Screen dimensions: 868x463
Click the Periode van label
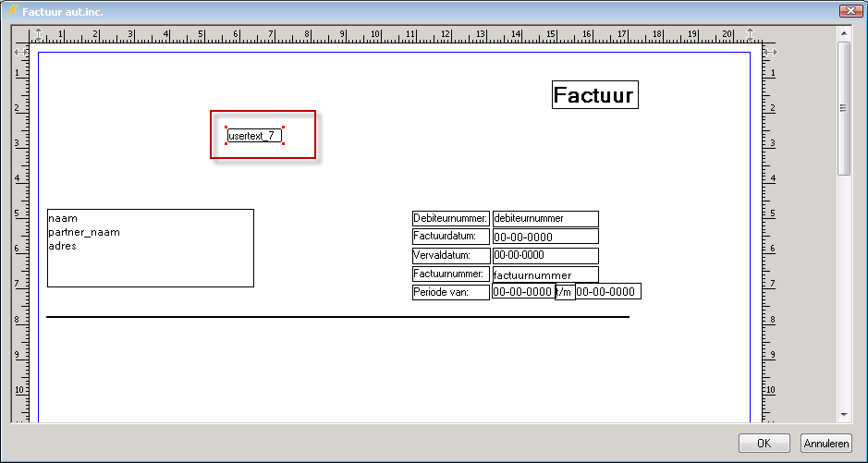click(450, 292)
